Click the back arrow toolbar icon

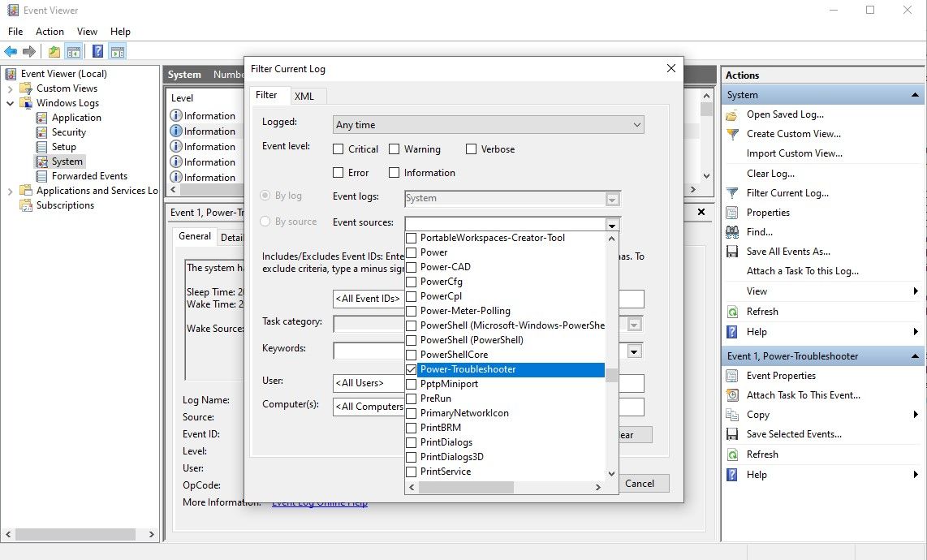(11, 51)
